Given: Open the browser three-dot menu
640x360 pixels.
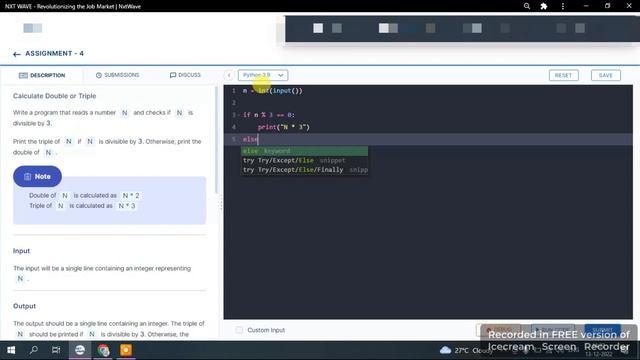Looking at the screenshot, I should click(x=563, y=6).
